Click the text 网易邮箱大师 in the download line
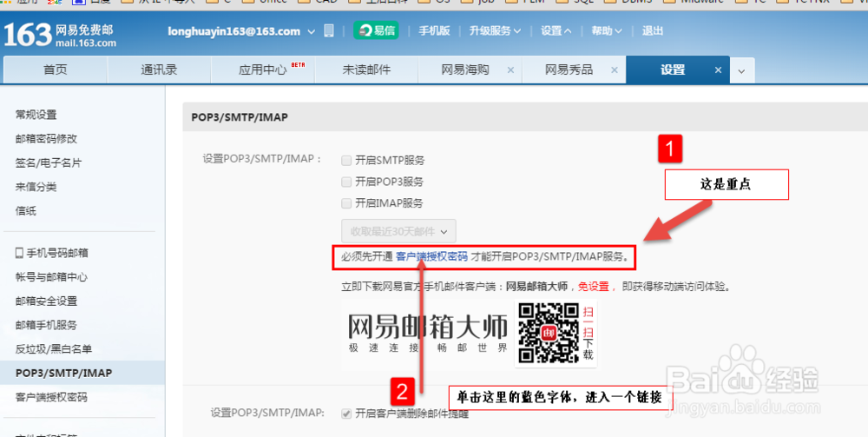The image size is (868, 437). click(x=537, y=287)
